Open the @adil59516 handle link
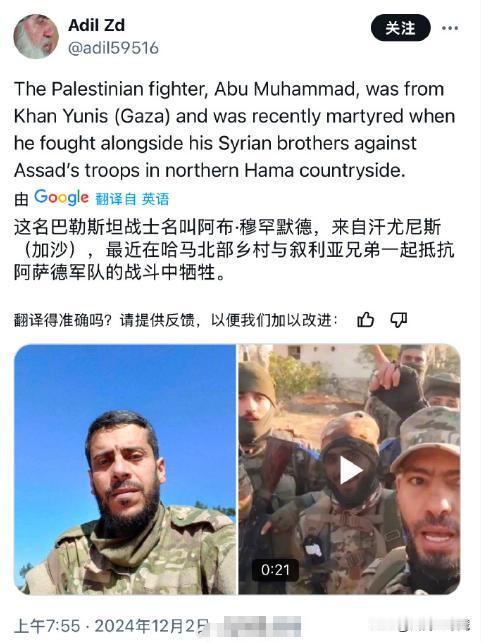 click(113, 48)
